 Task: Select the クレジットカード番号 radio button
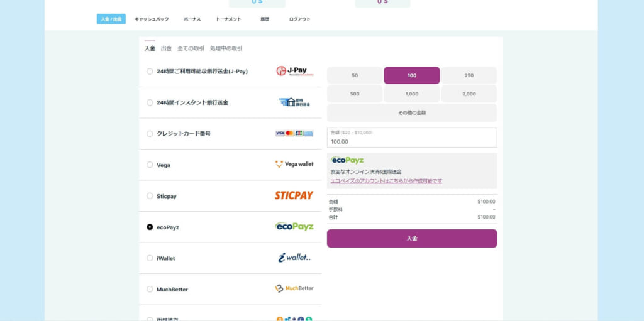(150, 134)
